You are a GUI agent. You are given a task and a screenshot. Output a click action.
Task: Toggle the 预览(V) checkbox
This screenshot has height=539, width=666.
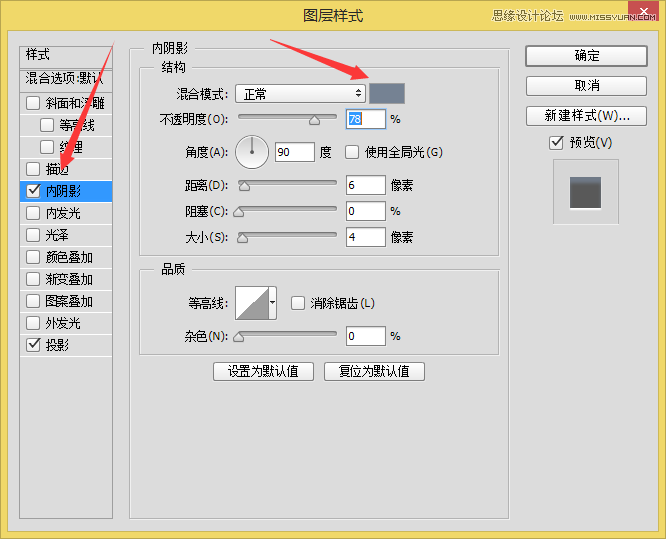(556, 142)
